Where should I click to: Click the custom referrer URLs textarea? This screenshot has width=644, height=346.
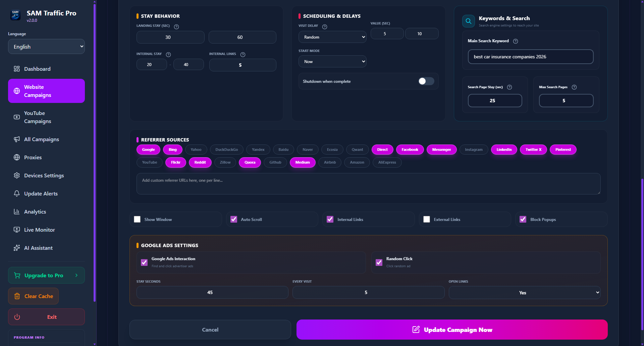pos(368,184)
